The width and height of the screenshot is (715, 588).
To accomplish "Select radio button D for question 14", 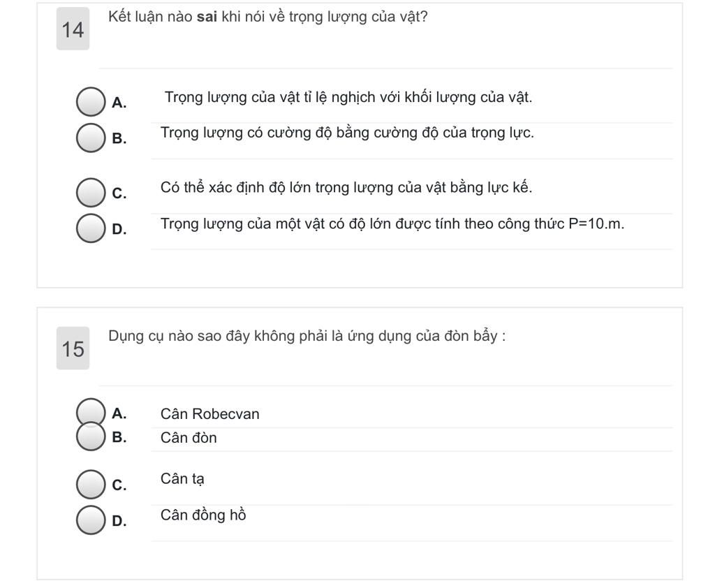I will coord(91,228).
